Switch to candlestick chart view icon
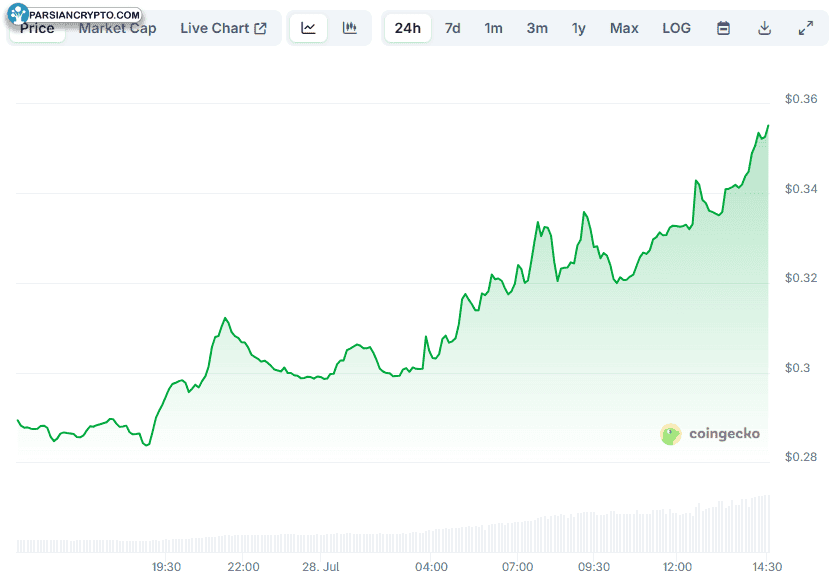Viewport: 833px width, 583px height. coord(350,28)
